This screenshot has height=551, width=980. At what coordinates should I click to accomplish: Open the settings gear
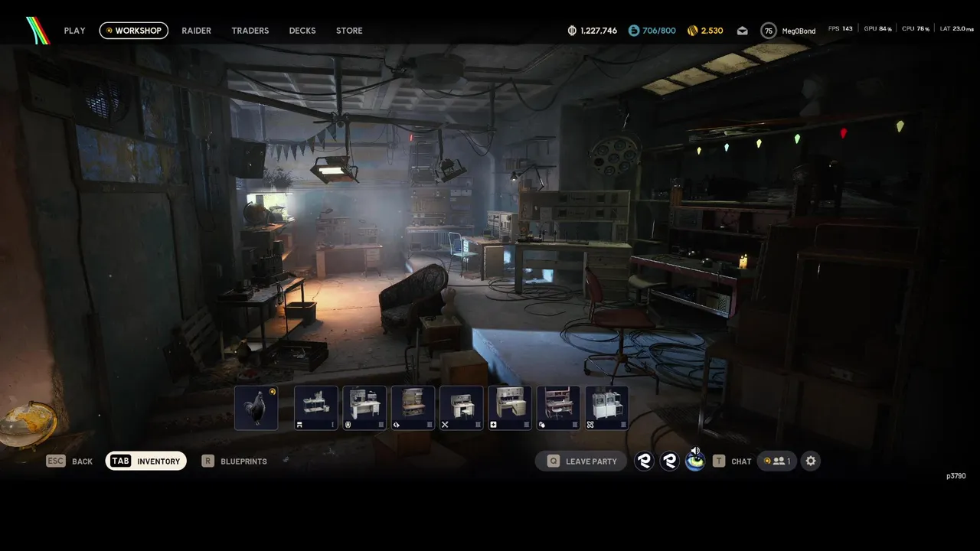click(x=811, y=461)
